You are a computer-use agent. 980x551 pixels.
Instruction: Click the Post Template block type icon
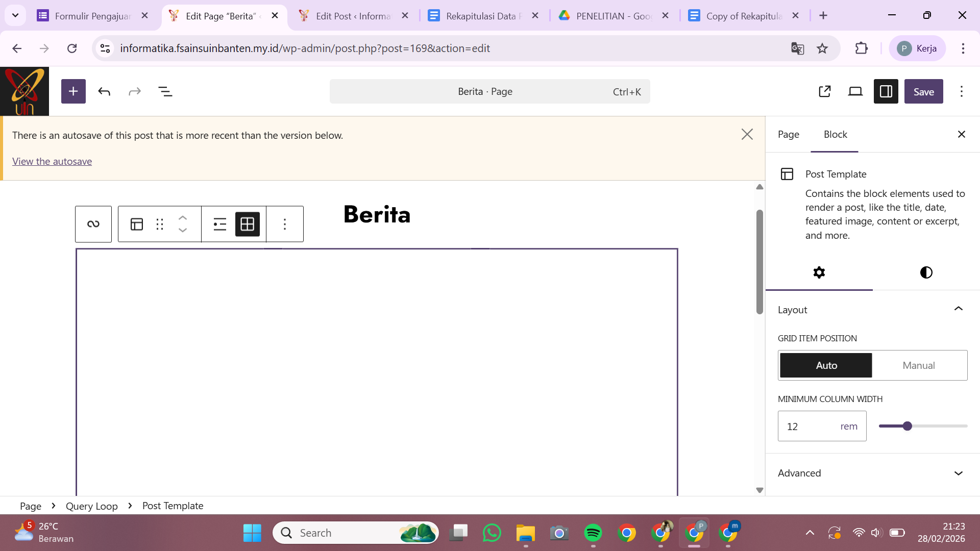[x=137, y=224]
